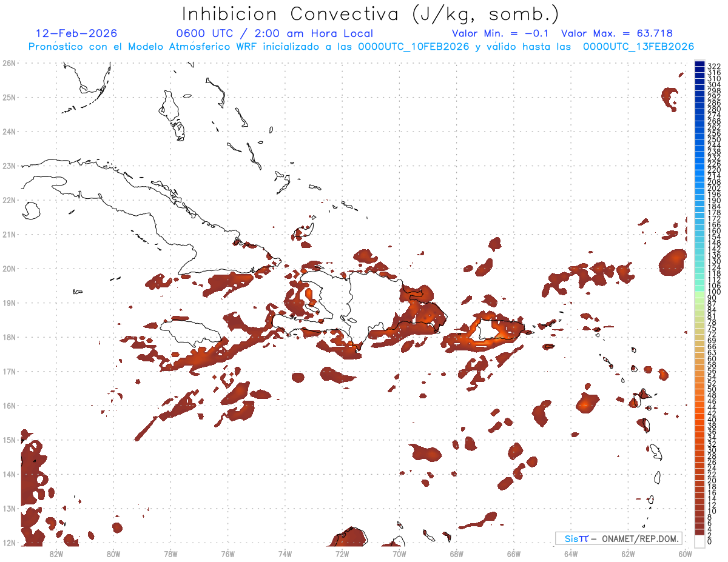Click the 'Valor Max. = 63.718' readout
Viewport: 728px width, 562px height.
click(617, 33)
